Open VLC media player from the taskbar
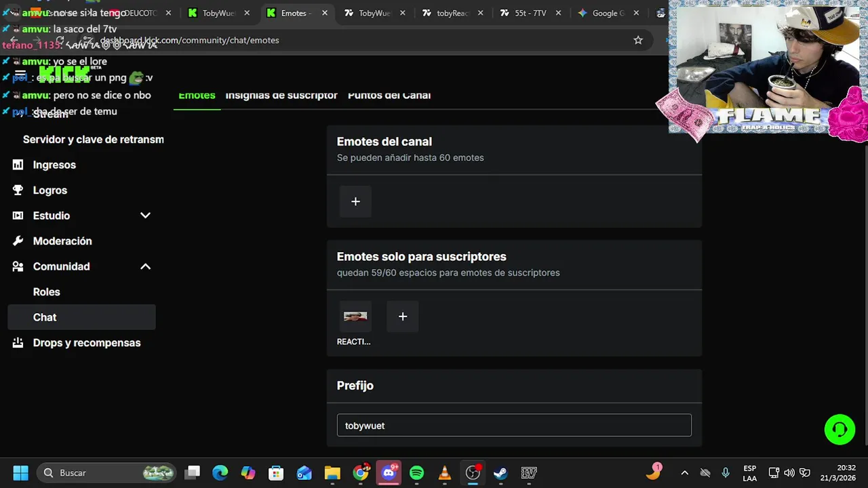Image resolution: width=868 pixels, height=488 pixels. pyautogui.click(x=445, y=472)
